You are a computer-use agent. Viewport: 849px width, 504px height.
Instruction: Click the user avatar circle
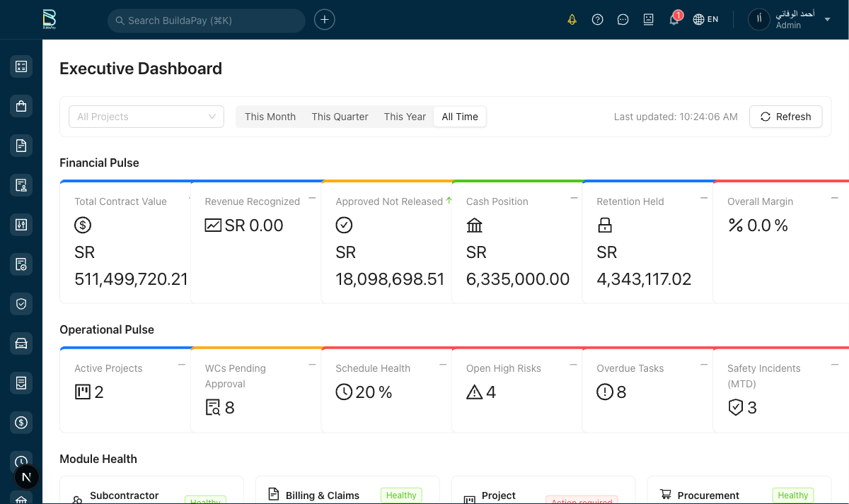pos(758,20)
